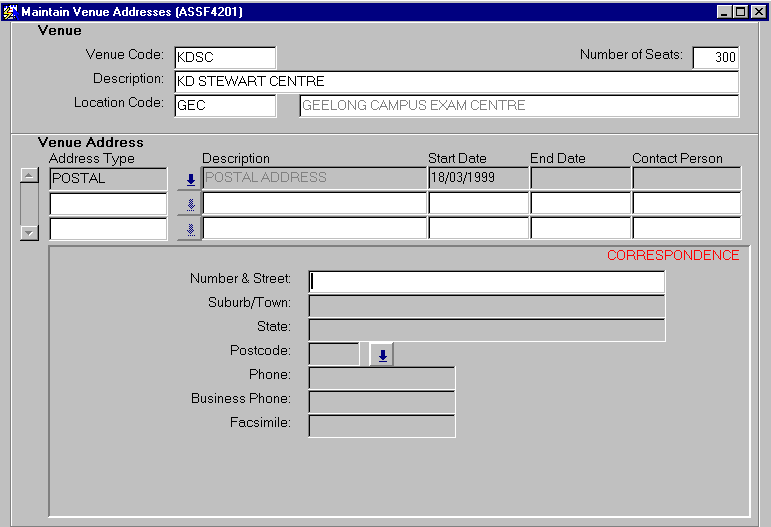
Task: Click the Facsimile field
Action: [382, 425]
